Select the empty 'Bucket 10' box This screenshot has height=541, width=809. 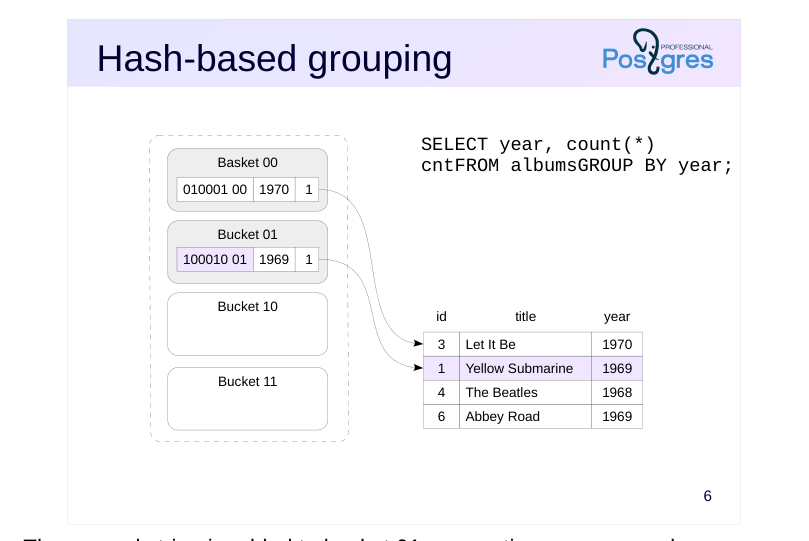pos(248,324)
